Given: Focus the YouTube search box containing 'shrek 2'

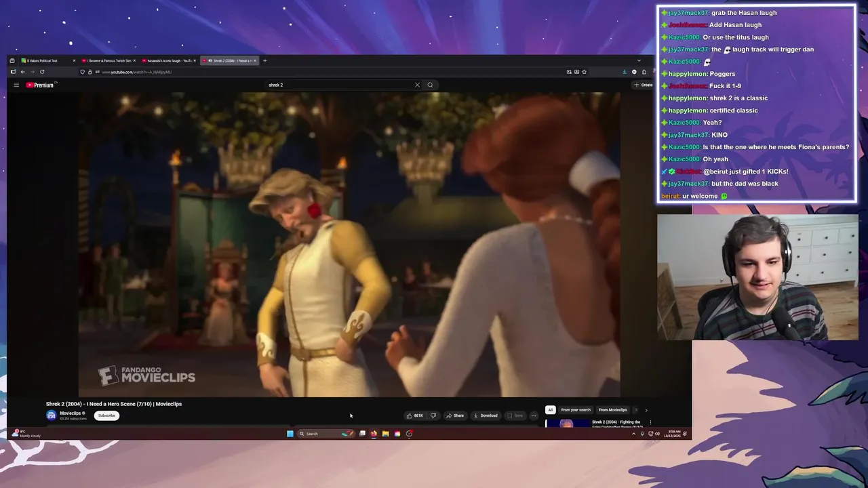Looking at the screenshot, I should point(339,85).
